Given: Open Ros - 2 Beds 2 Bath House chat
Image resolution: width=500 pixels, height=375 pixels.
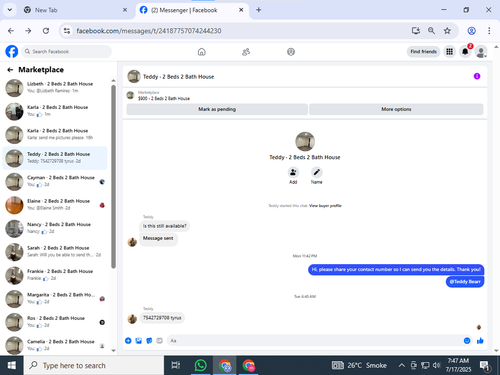Looking at the screenshot, I should tap(55, 322).
